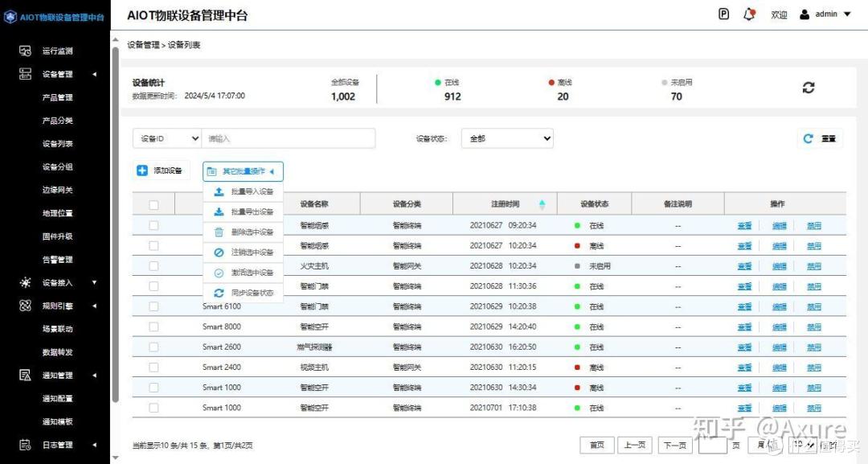Click the 规则引擎 sidebar icon
This screenshot has height=464, width=868.
(25, 306)
